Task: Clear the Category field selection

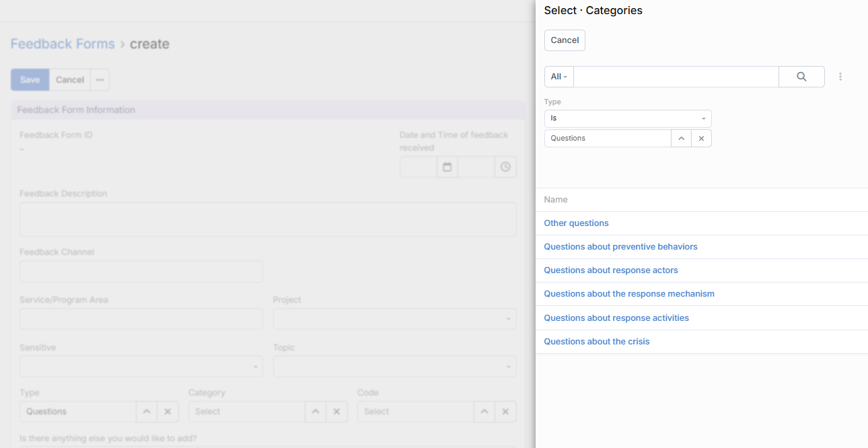Action: [x=336, y=412]
